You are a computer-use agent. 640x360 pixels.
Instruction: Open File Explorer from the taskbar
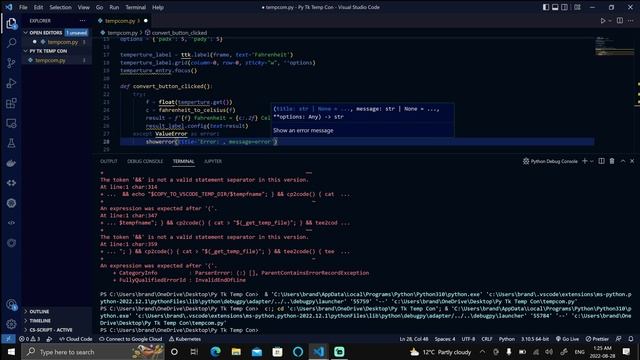236,351
